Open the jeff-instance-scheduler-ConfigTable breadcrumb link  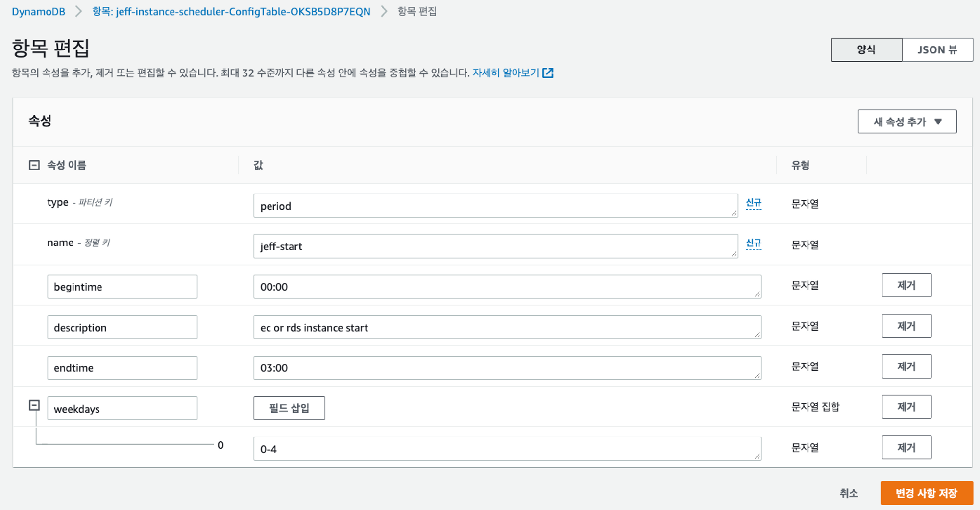(x=231, y=11)
